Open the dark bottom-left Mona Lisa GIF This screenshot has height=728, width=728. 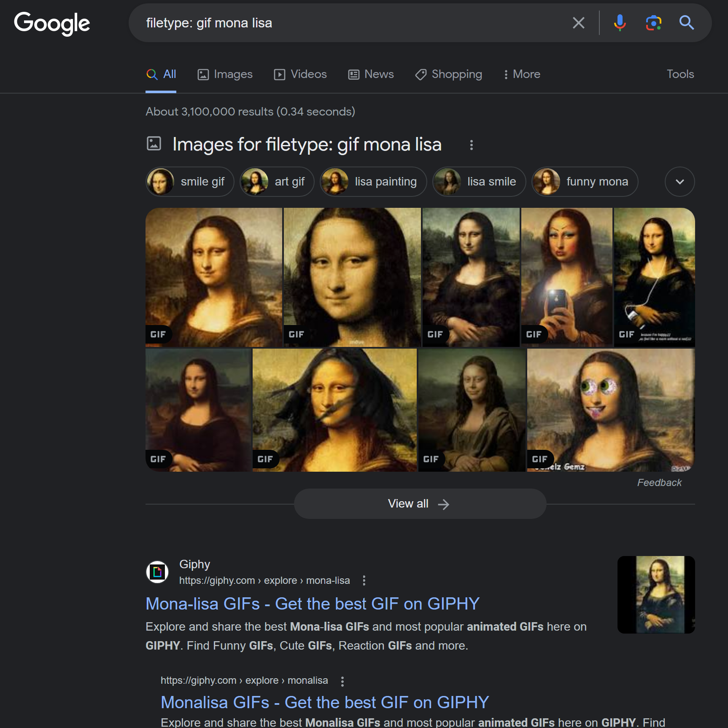click(x=198, y=410)
